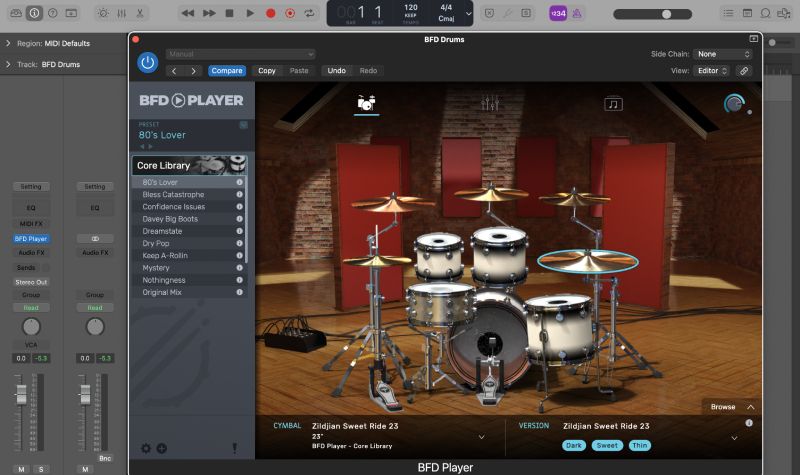This screenshot has height=475, width=800.
Task: Go to next plugin setting arrow
Action: [193, 71]
